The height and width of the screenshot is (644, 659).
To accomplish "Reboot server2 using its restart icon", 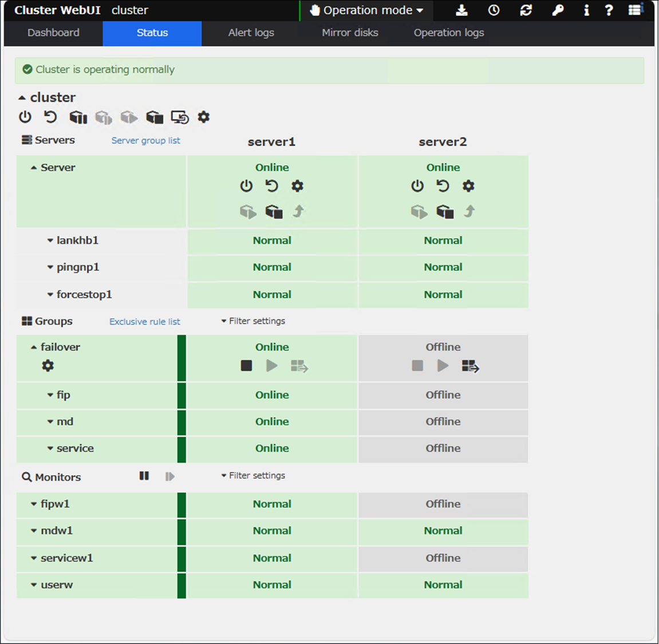I will [443, 186].
